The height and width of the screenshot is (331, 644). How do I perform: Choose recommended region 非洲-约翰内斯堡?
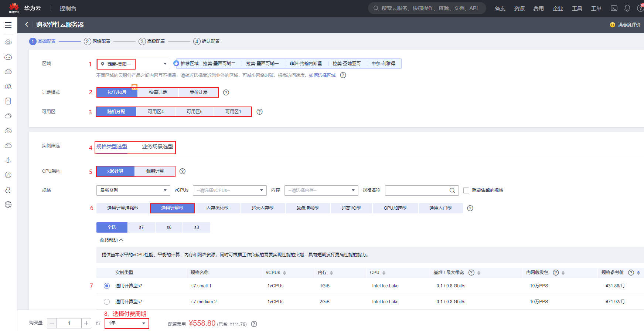[306, 64]
